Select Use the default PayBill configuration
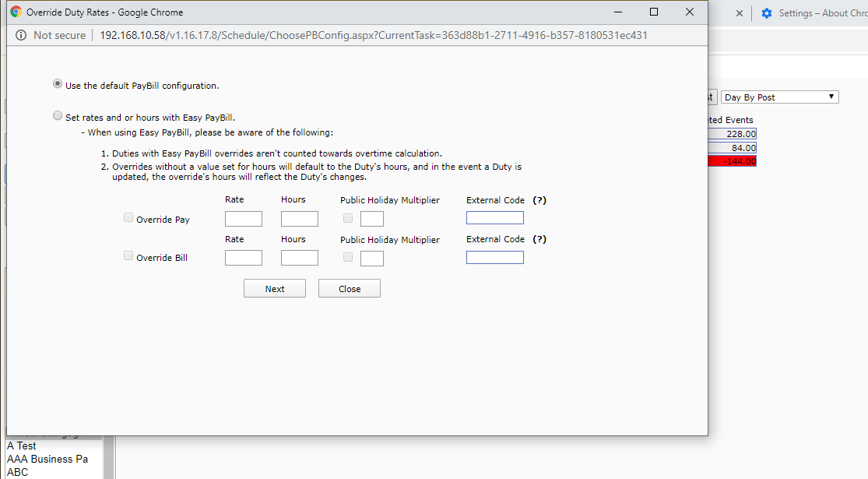 [58, 84]
